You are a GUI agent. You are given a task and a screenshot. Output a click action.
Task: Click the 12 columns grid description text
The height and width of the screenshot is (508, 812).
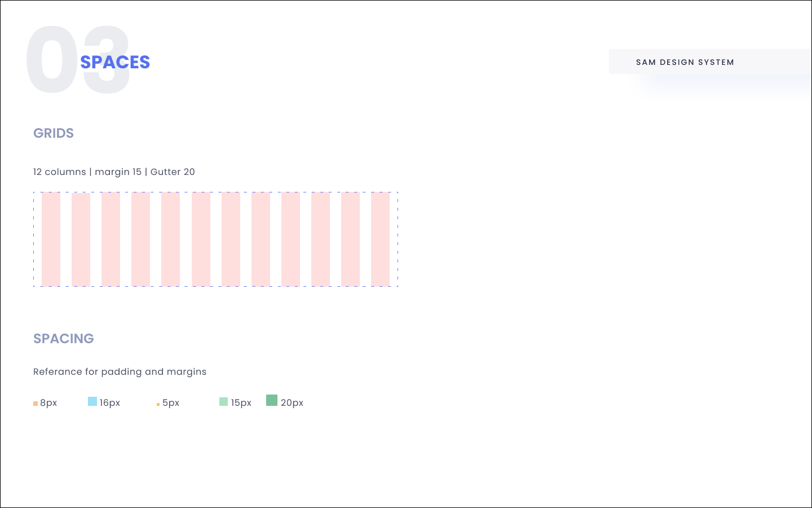tap(114, 172)
